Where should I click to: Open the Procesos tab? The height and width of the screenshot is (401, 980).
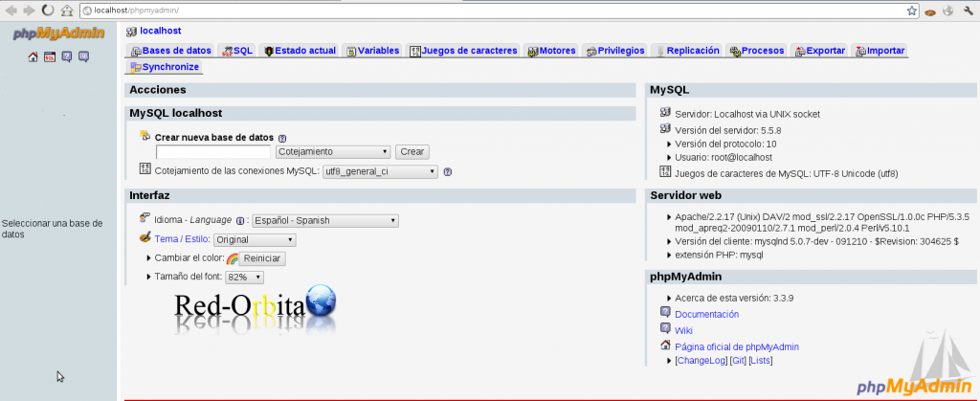(x=756, y=51)
